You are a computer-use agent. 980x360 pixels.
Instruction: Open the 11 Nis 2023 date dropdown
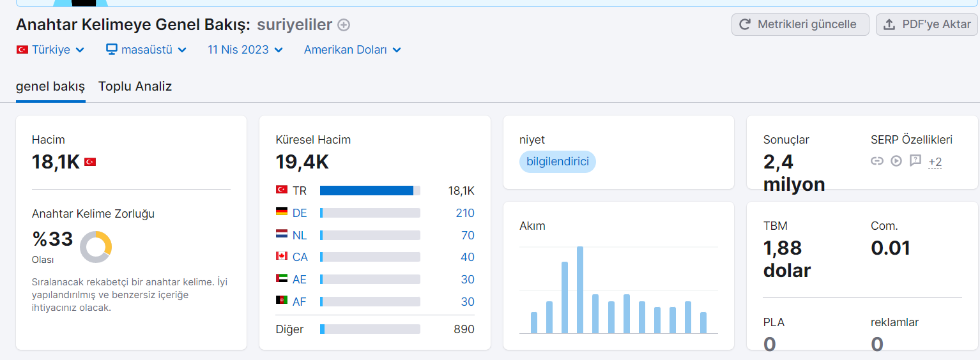coord(245,49)
